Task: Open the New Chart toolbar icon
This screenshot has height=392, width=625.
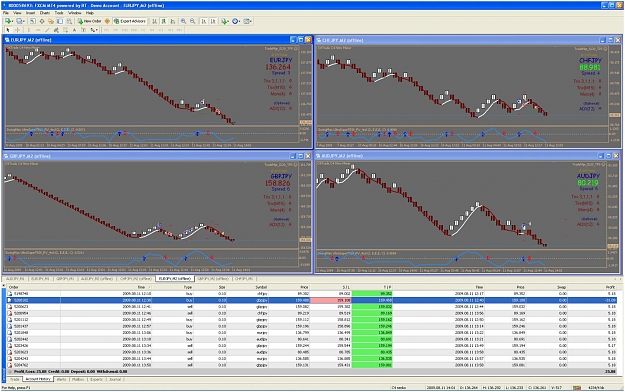Action: pyautogui.click(x=8, y=21)
